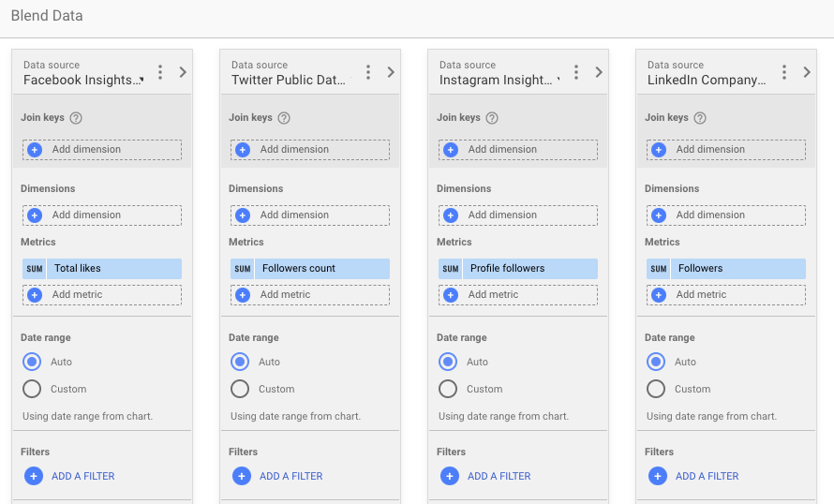
Task: Add a join key dimension to Facebook Insights
Action: [102, 150]
